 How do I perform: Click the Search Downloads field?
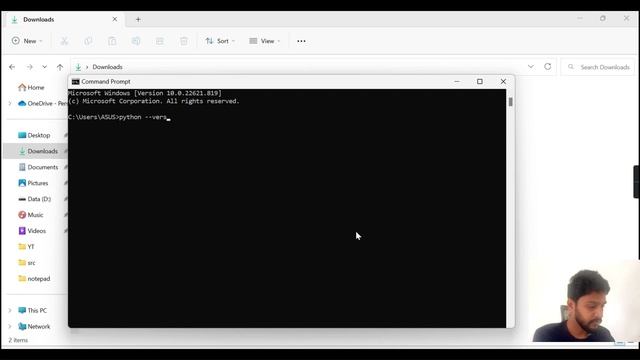pos(598,67)
